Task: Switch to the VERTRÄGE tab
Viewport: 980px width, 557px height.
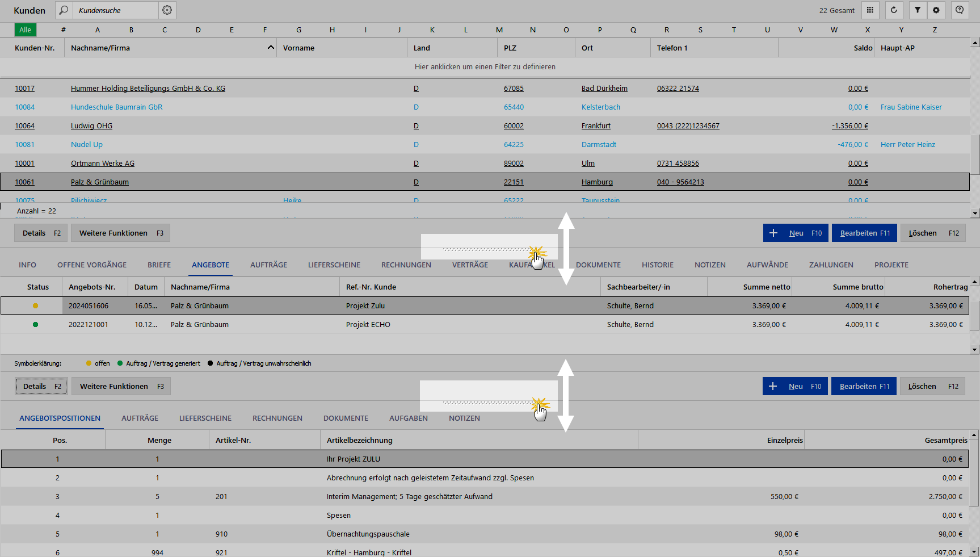Action: point(470,265)
